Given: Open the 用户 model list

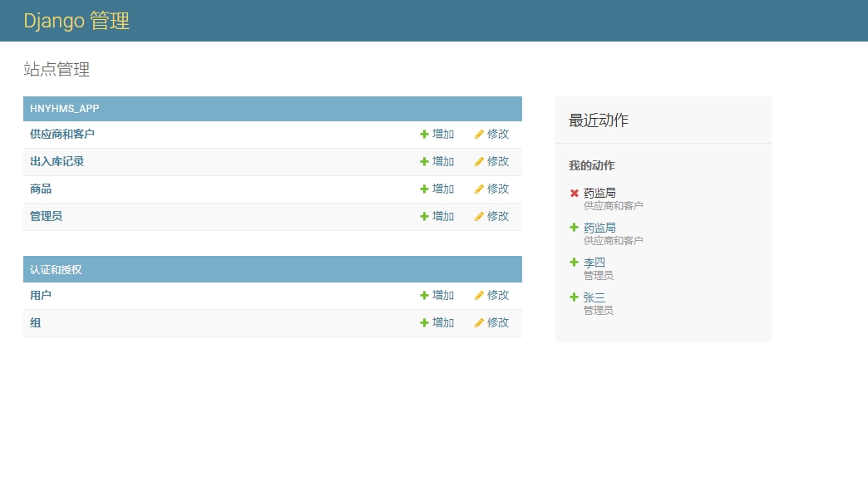Looking at the screenshot, I should point(41,295).
